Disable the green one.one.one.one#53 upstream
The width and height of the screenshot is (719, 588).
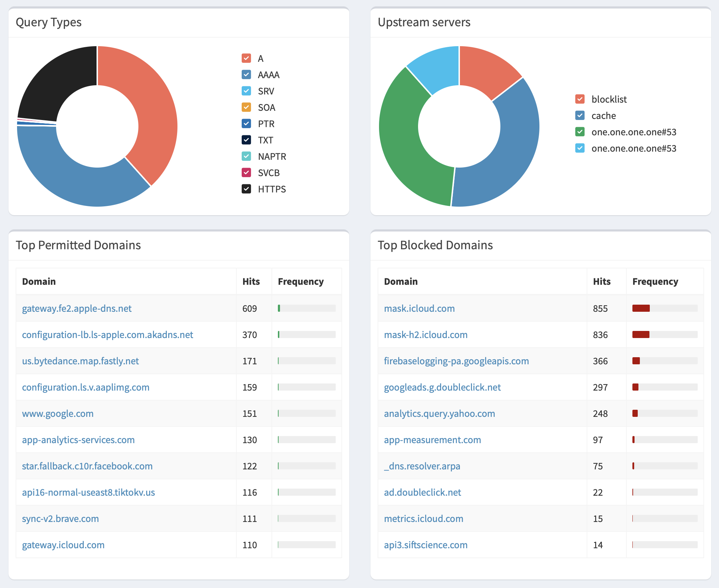(580, 132)
